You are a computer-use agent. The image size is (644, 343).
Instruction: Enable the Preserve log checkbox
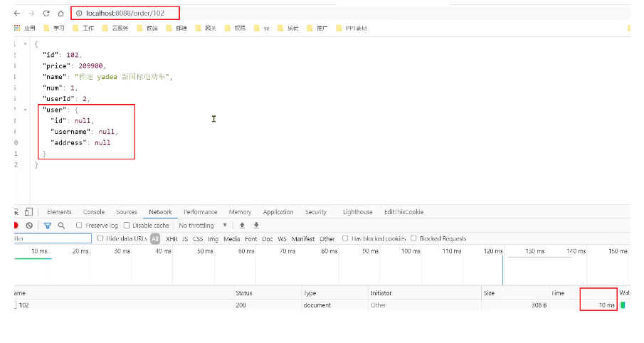(80, 226)
